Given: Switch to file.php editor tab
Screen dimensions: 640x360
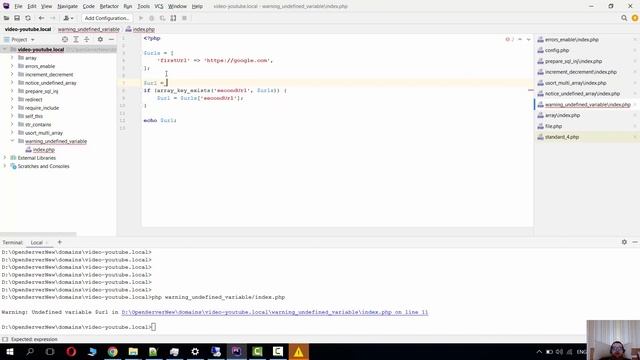Looking at the screenshot, I should [x=553, y=126].
